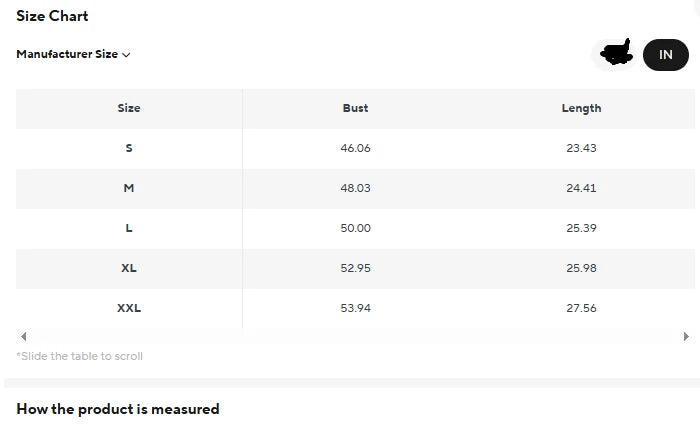Image resolution: width=700 pixels, height=433 pixels.
Task: Select the IN unit toggle
Action: point(665,55)
